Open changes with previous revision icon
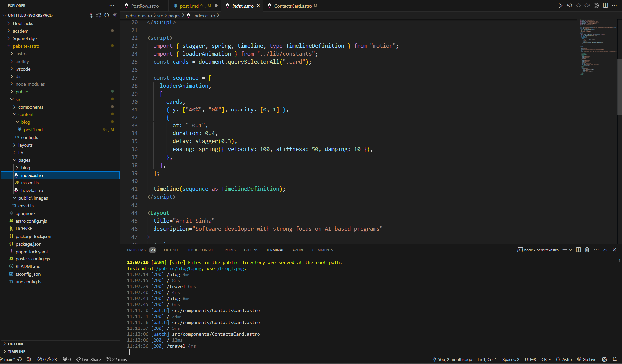This screenshot has height=364, width=622. [570, 6]
